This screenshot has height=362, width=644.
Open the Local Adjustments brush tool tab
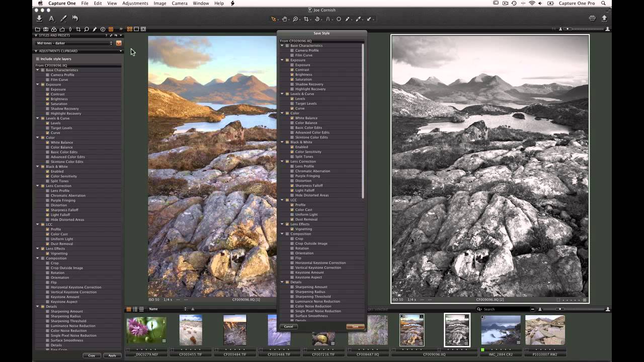(x=95, y=29)
